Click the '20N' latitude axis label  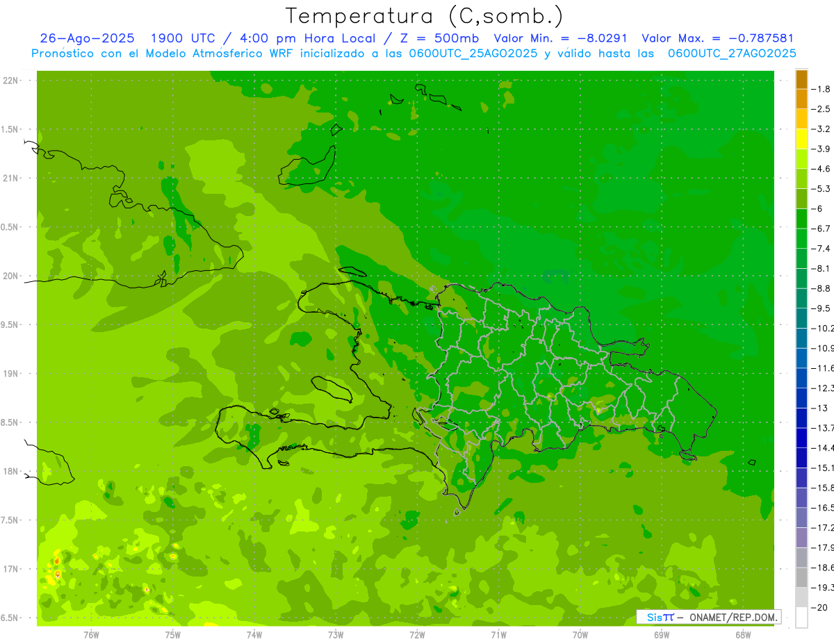point(12,276)
